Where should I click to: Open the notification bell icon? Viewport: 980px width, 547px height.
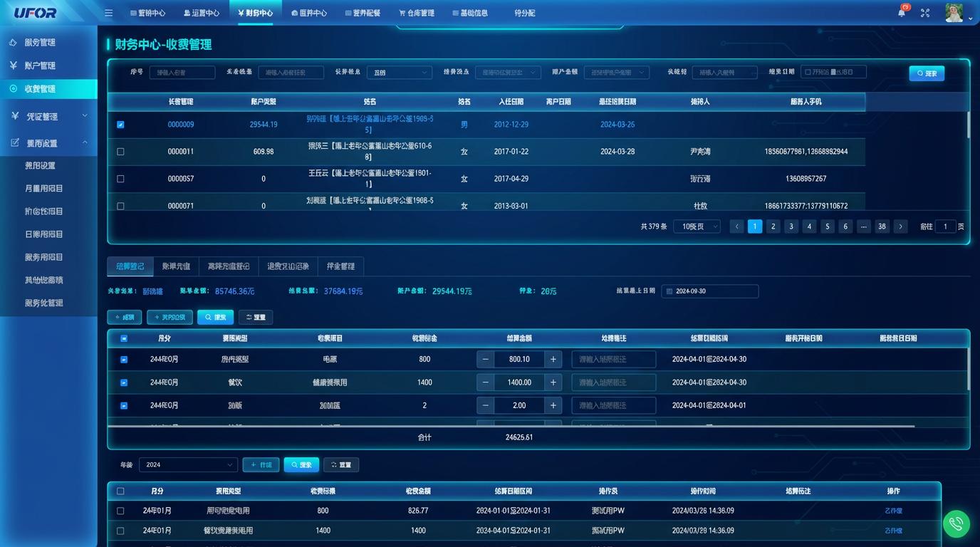click(x=901, y=13)
